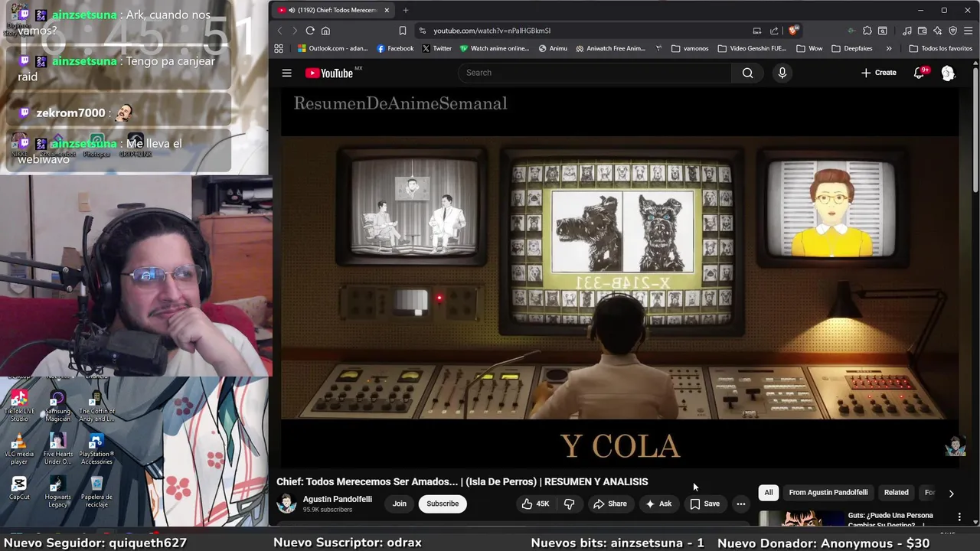Join the Agustin Pandolfelli channel

click(400, 504)
